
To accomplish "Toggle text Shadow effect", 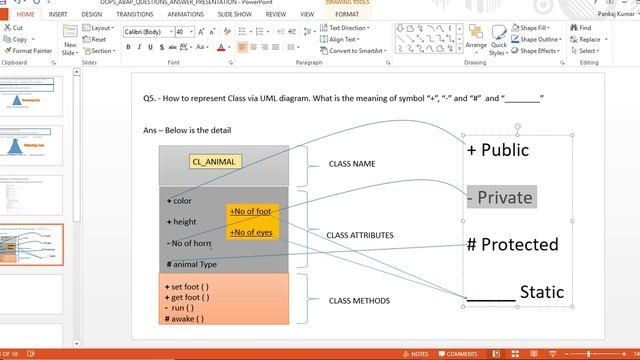I will pos(162,47).
